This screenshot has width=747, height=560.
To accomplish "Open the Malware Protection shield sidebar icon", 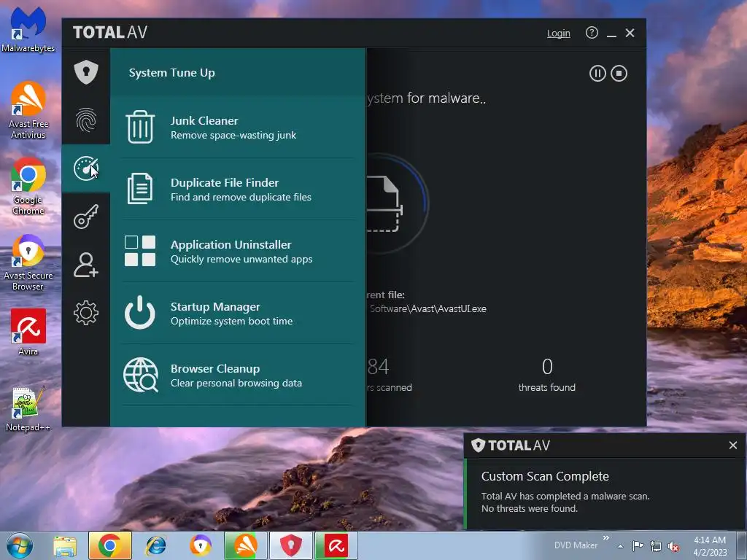I will tap(86, 72).
